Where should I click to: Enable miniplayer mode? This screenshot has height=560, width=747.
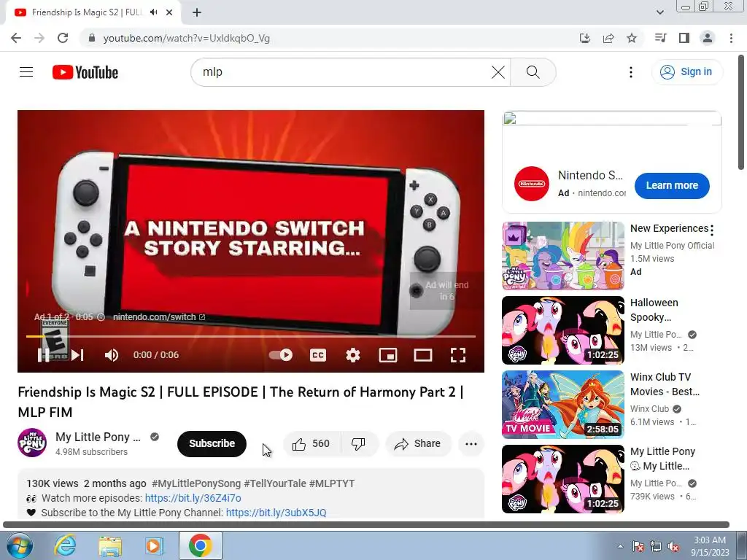tap(388, 355)
